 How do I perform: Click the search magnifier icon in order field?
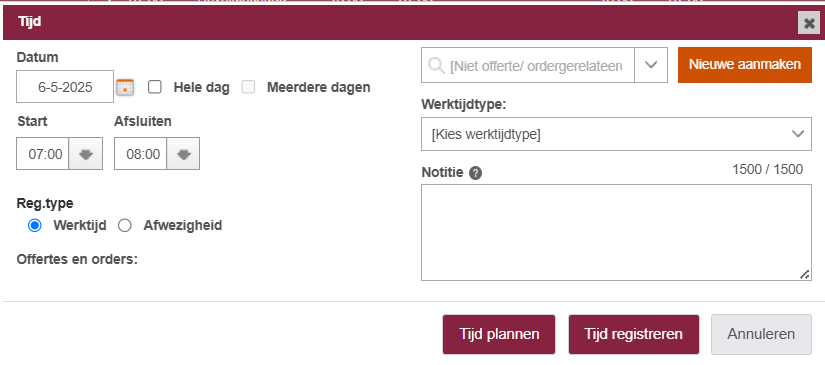(436, 65)
